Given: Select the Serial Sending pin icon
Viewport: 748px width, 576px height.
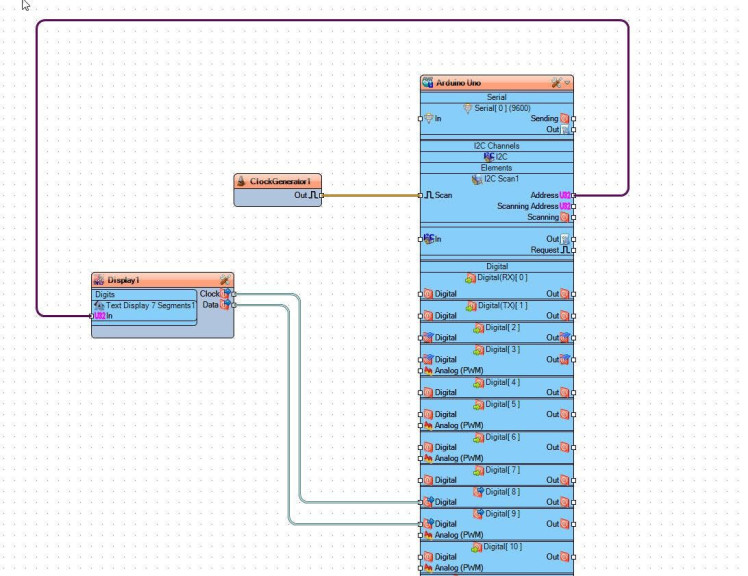Looking at the screenshot, I should click(x=565, y=118).
